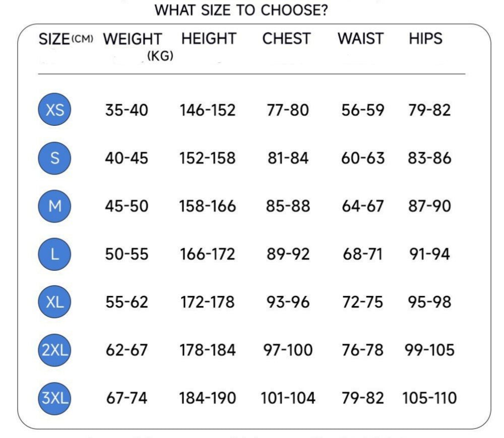Screen dimensions: 504x438
Task: Click the WEIGHT column header
Action: (133, 39)
